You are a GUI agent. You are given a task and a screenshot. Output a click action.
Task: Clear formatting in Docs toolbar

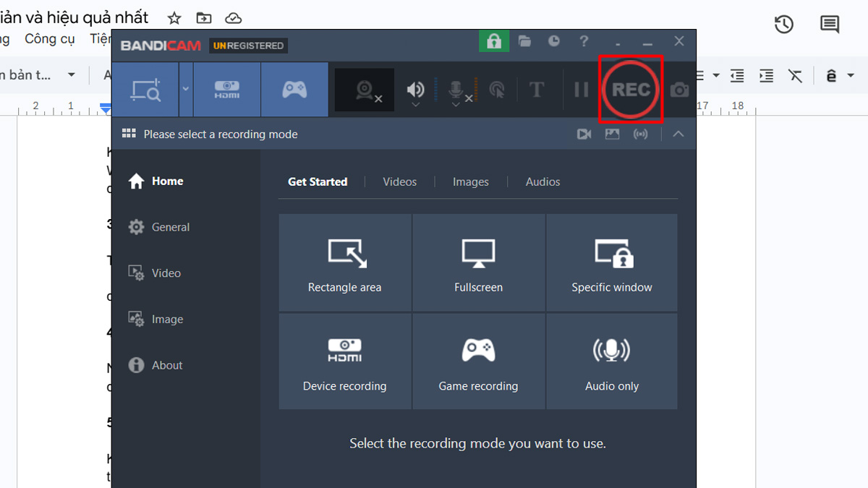click(795, 75)
